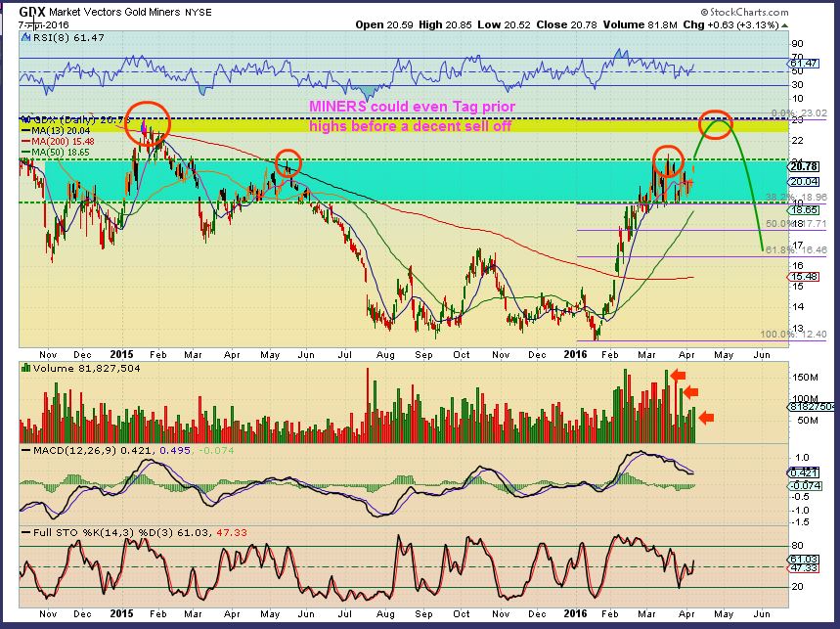Click the Low 20.52 value
This screenshot has height=629, width=840.
pyautogui.click(x=504, y=24)
